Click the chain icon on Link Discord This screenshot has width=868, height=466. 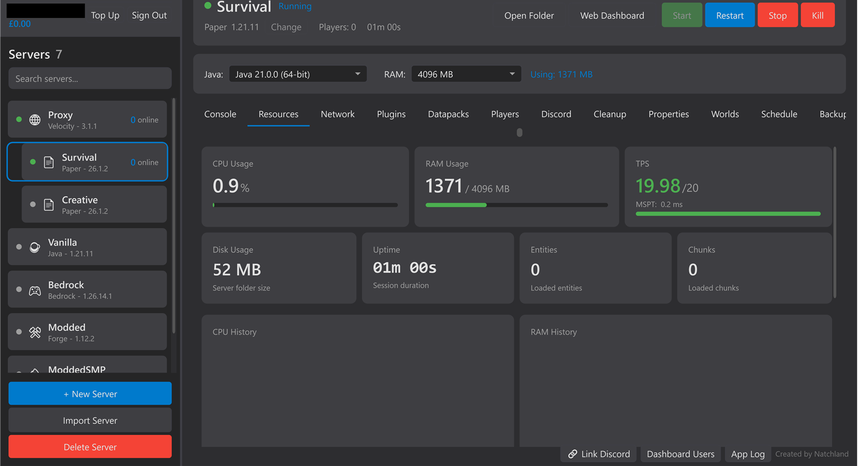click(x=573, y=454)
